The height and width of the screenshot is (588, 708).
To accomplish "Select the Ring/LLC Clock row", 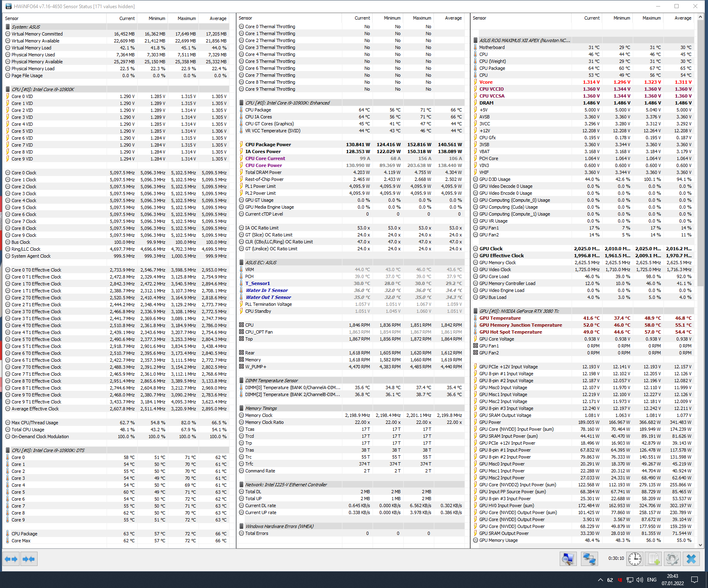I will click(116, 249).
